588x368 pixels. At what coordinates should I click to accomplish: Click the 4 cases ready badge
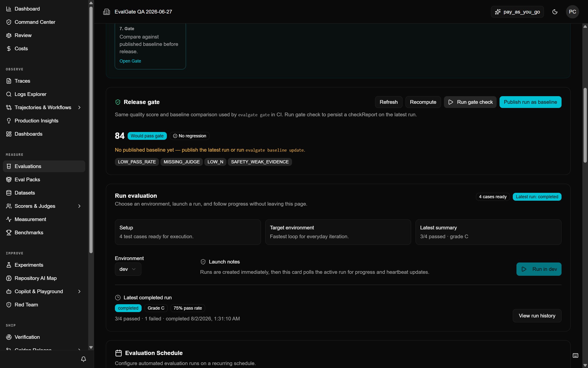[x=493, y=197]
